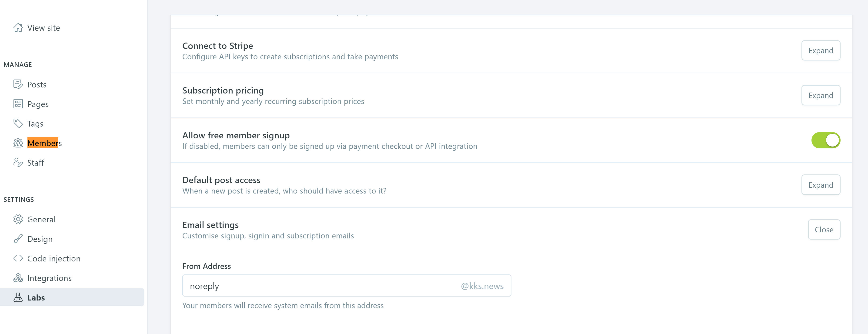
Task: Click the Staff person-pen icon
Action: point(18,162)
